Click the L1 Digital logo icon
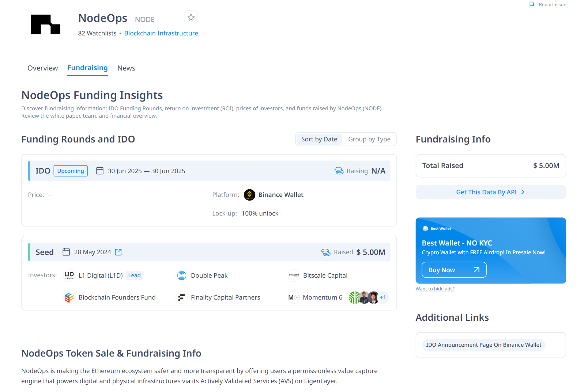The height and width of the screenshot is (392, 584). 69,275
